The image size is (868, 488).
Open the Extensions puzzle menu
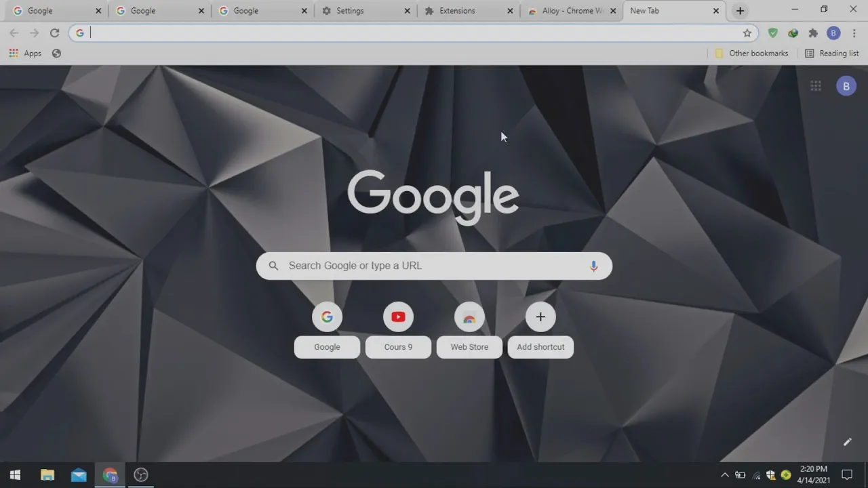point(813,33)
